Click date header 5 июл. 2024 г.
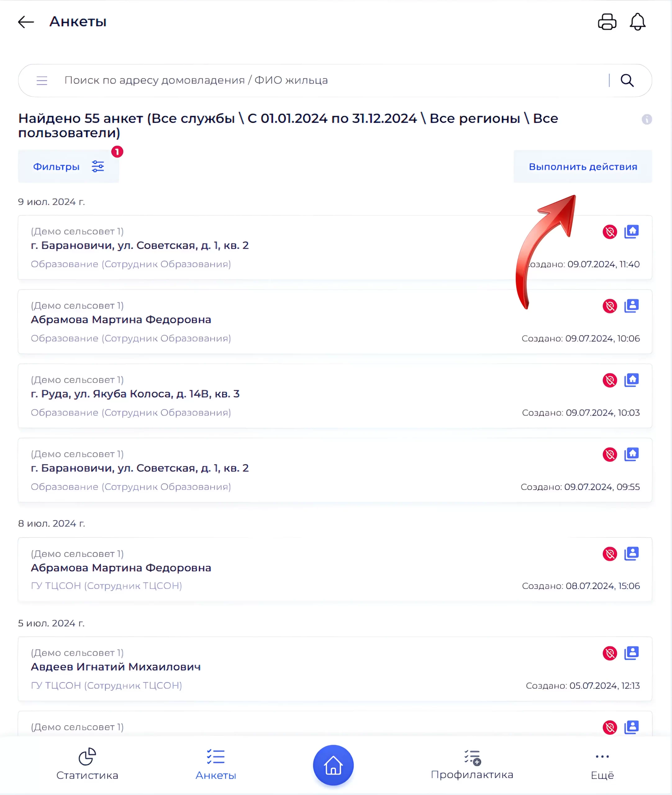Viewport: 672px width, 795px height. click(x=52, y=624)
